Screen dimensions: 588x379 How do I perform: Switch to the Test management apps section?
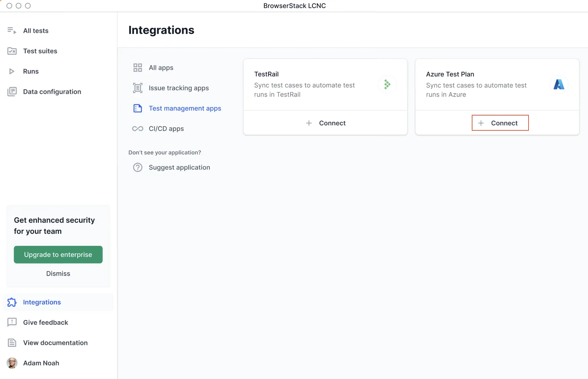click(185, 108)
